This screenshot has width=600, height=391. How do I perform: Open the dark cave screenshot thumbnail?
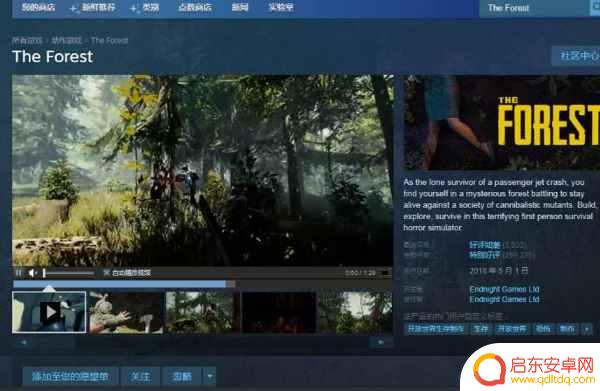279,313
